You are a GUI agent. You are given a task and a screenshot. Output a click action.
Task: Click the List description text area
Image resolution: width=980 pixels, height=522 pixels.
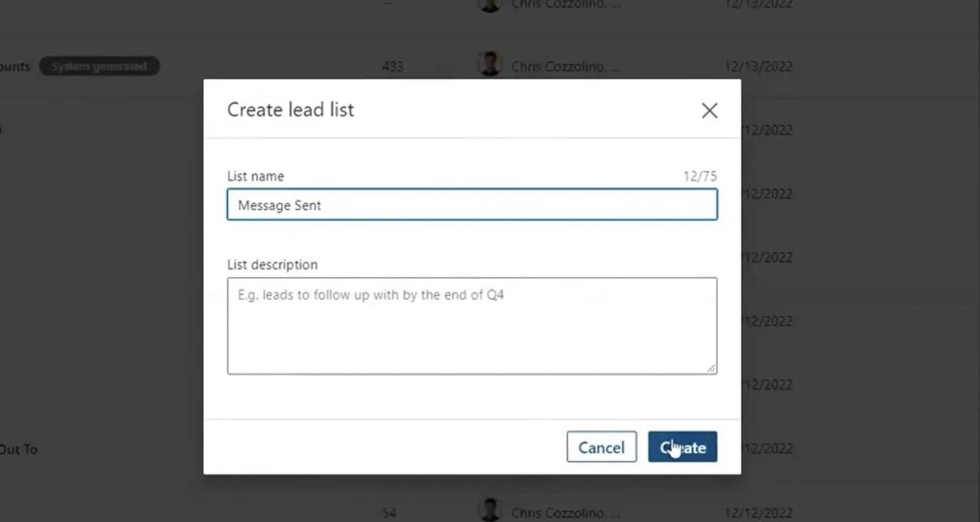472,326
